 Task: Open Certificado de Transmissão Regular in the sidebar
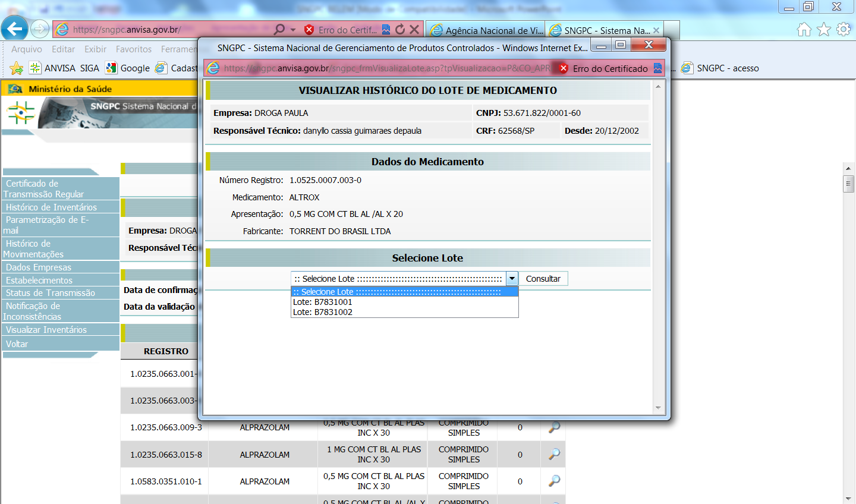click(x=61, y=189)
